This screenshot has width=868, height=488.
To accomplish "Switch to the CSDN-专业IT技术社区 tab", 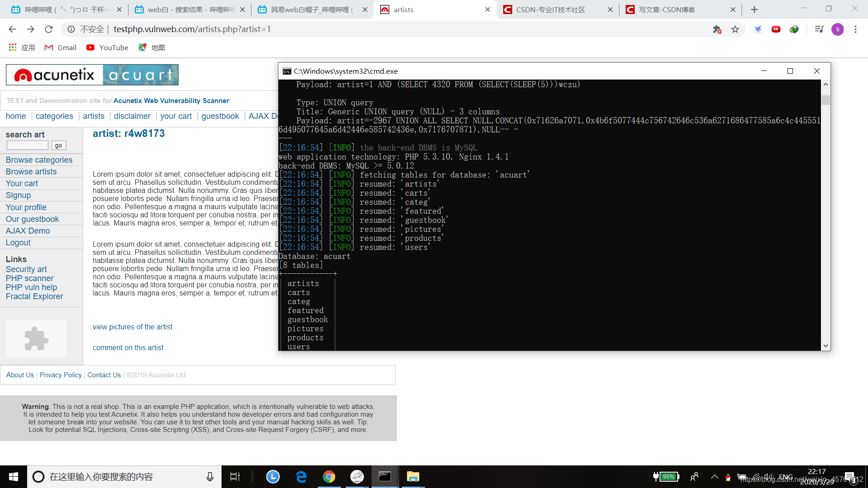I will point(558,9).
